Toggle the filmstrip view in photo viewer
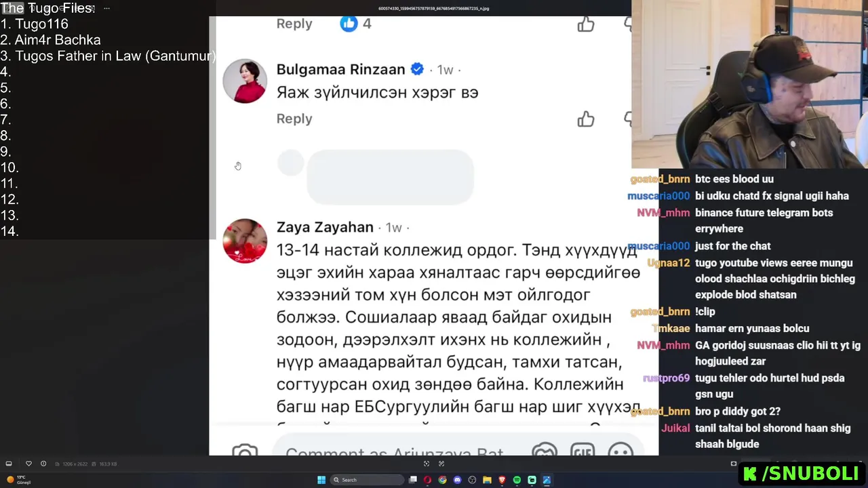The height and width of the screenshot is (488, 868). pos(9,464)
